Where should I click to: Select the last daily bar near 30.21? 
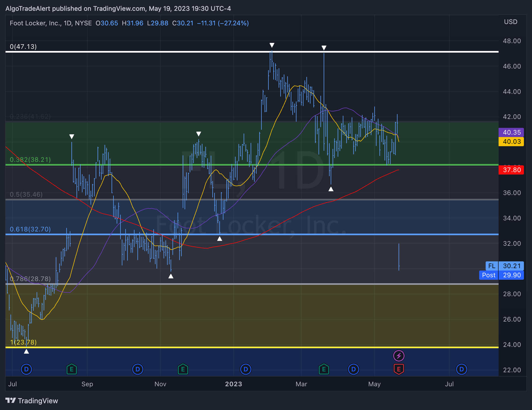click(399, 257)
